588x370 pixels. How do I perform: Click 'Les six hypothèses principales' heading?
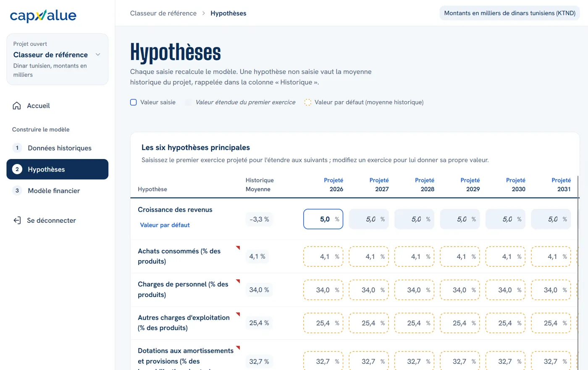[x=196, y=147]
